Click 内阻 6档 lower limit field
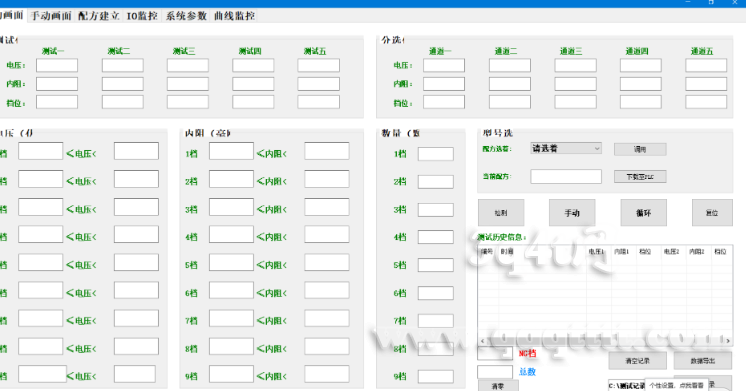The image size is (755, 391). point(231,290)
